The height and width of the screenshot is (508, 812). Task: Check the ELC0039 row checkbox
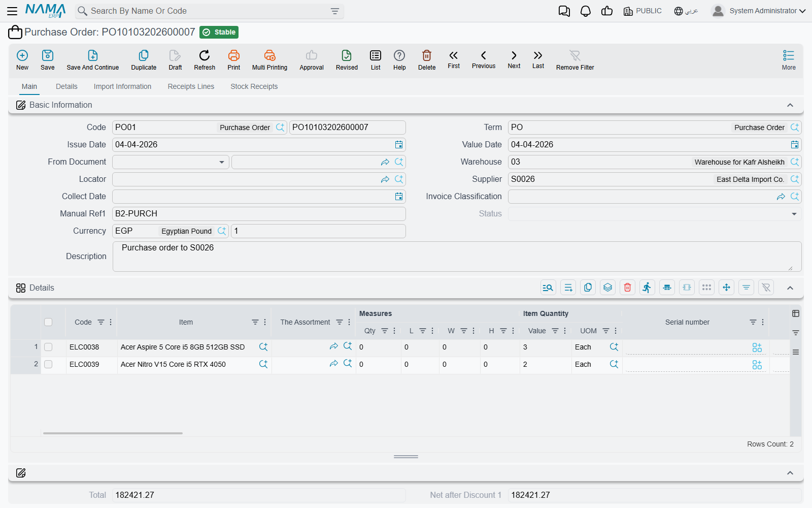point(48,364)
